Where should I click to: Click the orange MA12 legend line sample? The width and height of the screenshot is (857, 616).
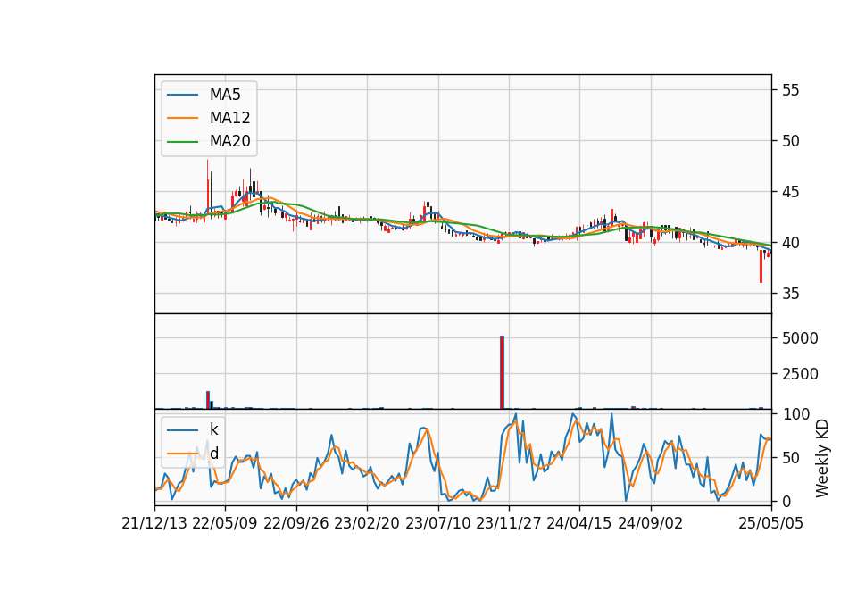tap(182, 118)
